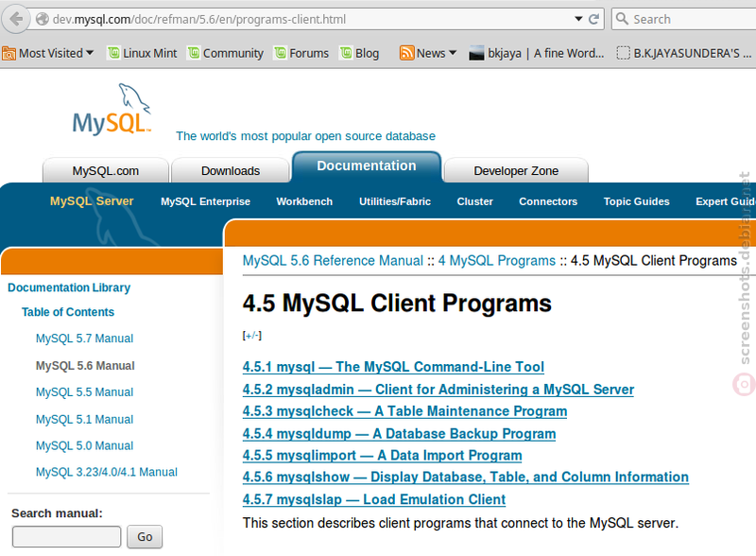756x556 pixels.
Task: Open MySQL Server submenu item
Action: pos(92,201)
